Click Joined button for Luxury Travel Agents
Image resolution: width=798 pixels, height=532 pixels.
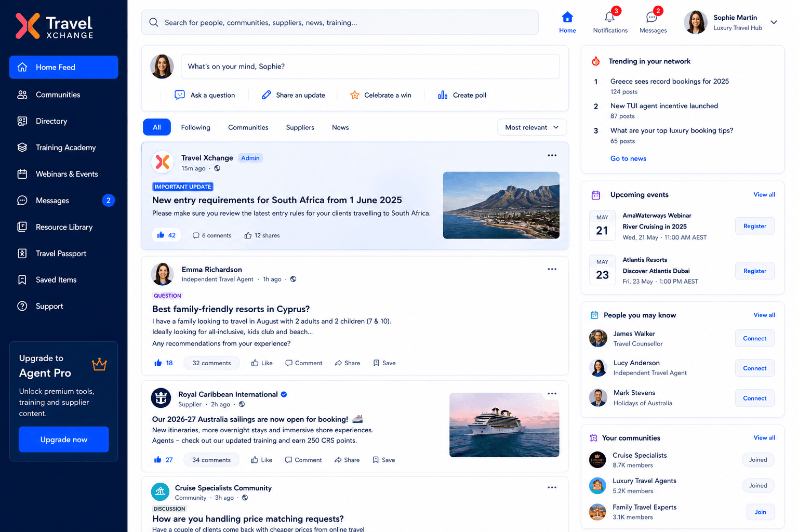click(758, 486)
